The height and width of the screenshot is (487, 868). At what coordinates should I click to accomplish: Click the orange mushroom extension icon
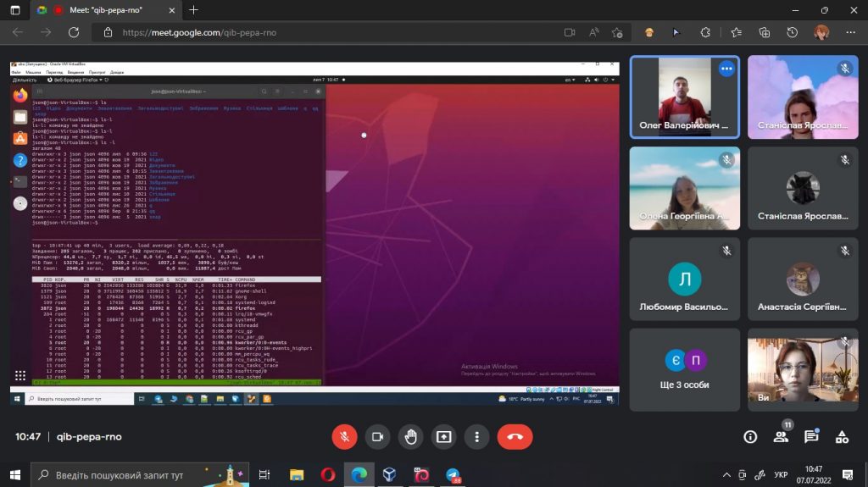tap(648, 33)
